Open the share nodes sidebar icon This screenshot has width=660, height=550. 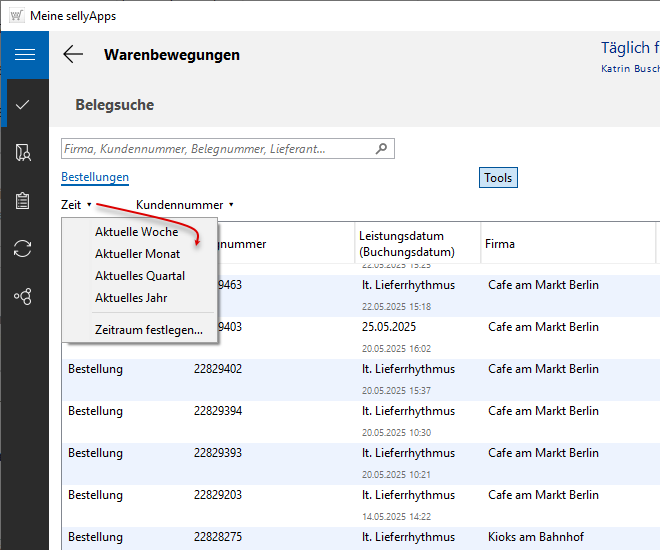pos(23,296)
